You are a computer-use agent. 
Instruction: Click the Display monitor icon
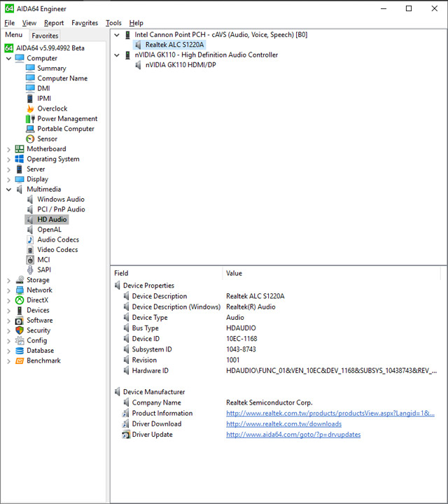pyautogui.click(x=20, y=179)
